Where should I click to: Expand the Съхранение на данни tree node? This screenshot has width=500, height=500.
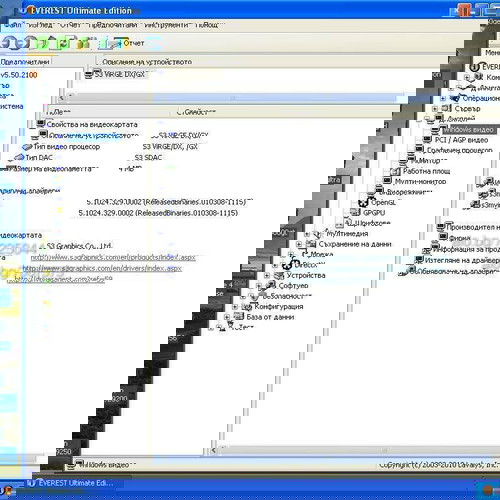[299, 244]
